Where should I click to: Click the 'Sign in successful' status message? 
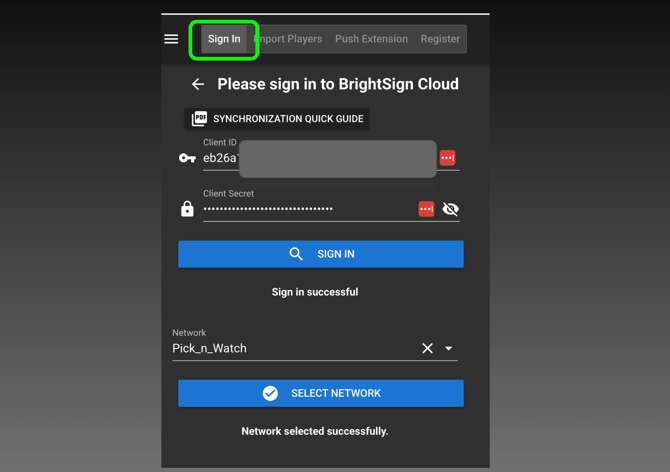coord(315,292)
